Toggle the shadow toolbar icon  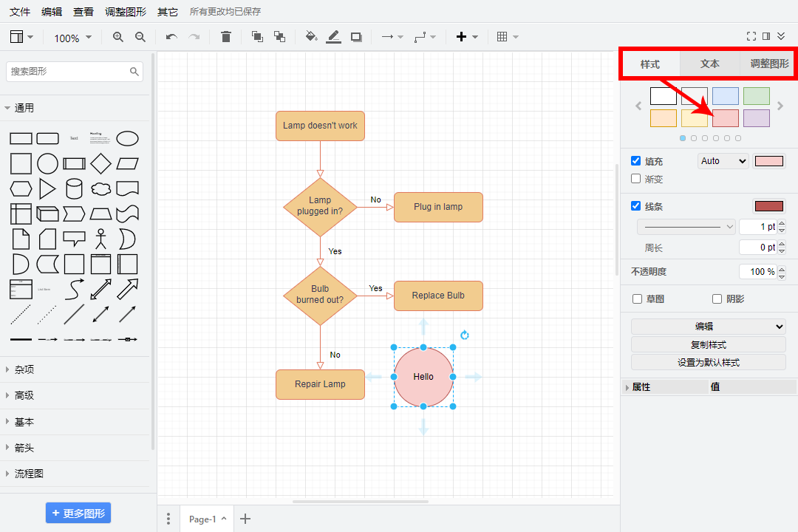[356, 37]
